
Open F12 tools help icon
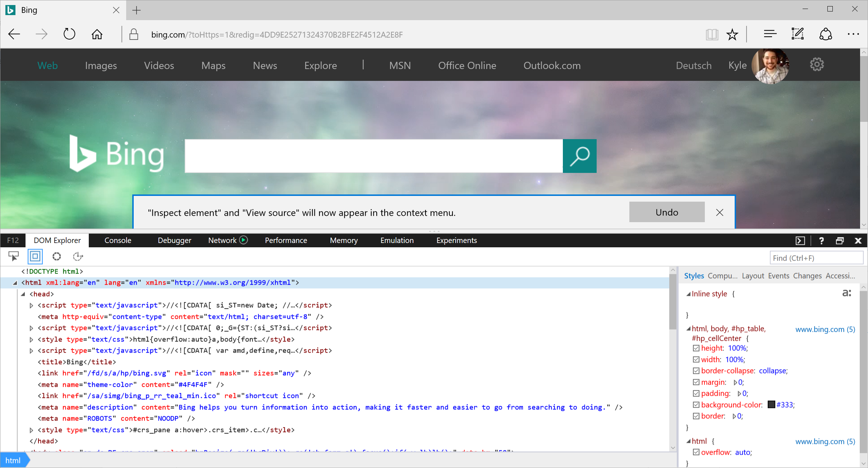pos(821,240)
